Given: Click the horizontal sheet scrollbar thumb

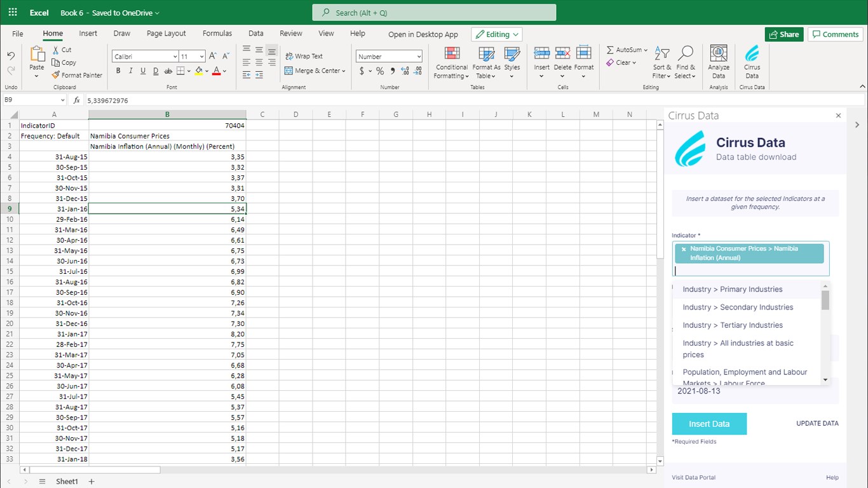Looking at the screenshot, I should click(96, 470).
